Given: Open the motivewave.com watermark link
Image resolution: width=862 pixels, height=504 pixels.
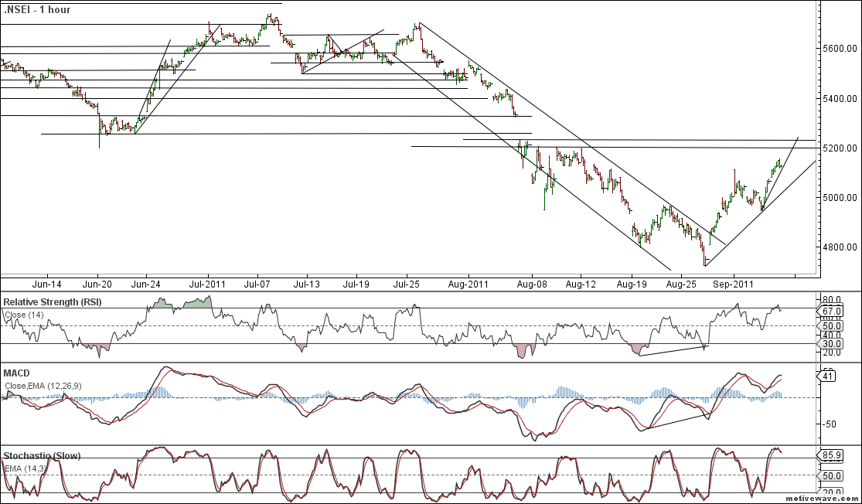Looking at the screenshot, I should pos(823,498).
